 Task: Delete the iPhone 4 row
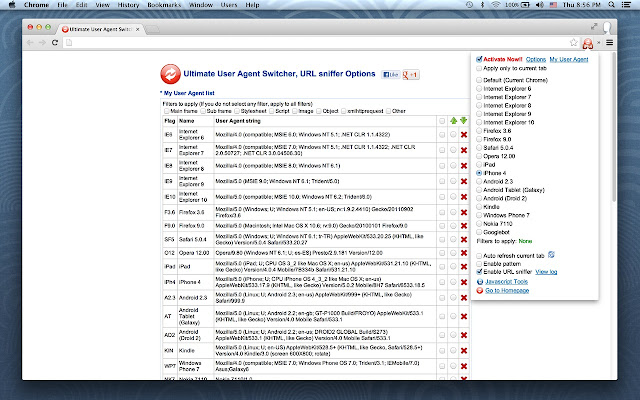[x=464, y=282]
